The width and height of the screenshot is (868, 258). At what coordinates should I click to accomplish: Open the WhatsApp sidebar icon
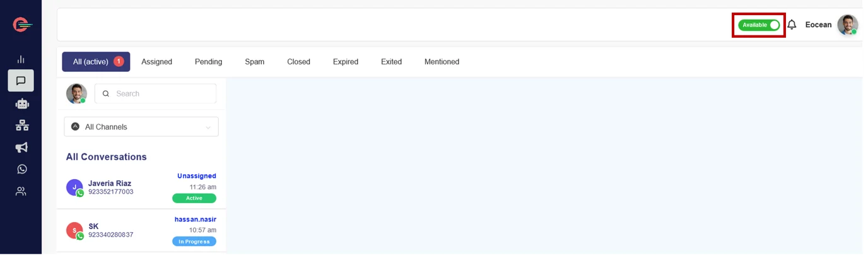(x=22, y=169)
